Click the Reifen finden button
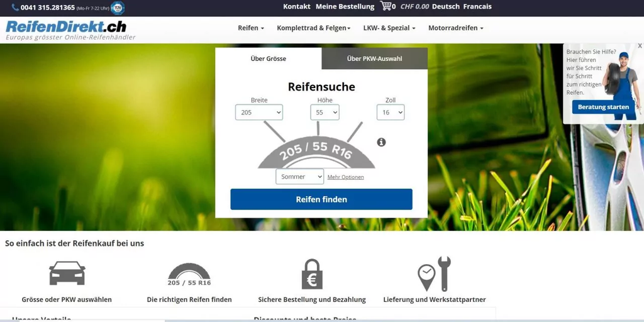 tap(321, 199)
